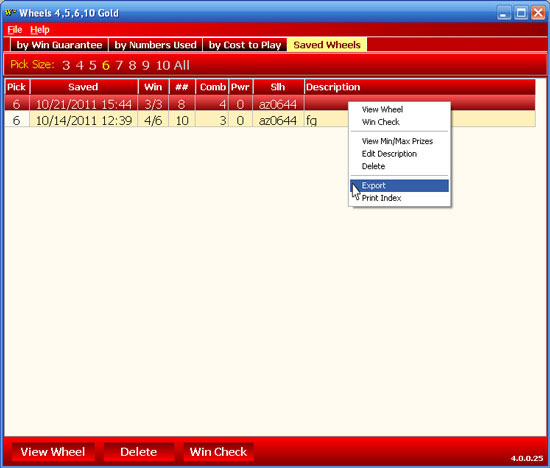Click the Wheels app icon in title bar
550x468 pixels.
click(11, 13)
